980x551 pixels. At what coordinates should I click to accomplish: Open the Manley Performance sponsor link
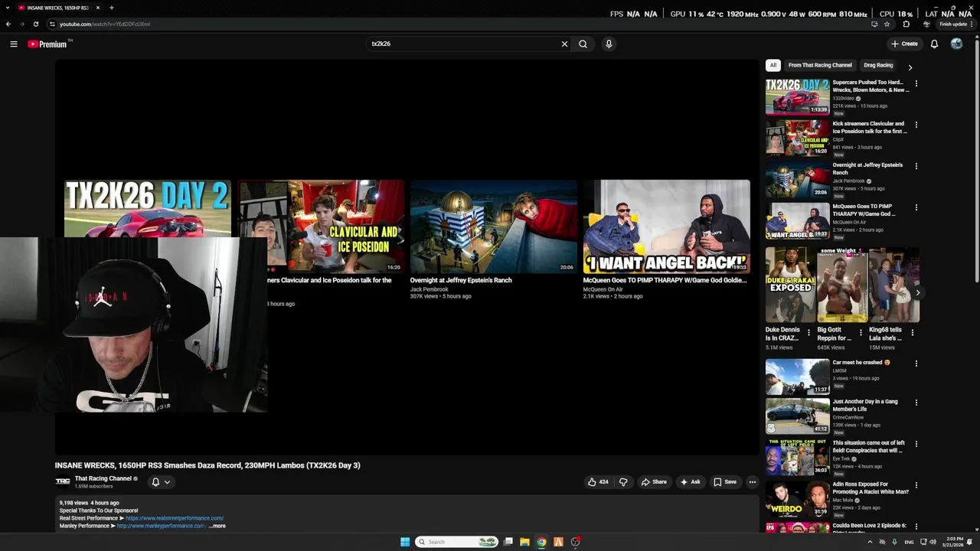coord(161,526)
